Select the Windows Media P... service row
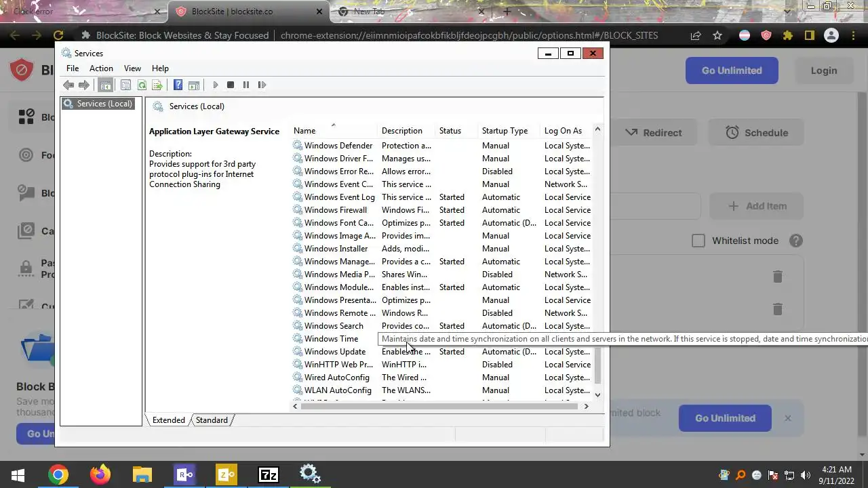Viewport: 868px width, 488px height. click(441, 274)
